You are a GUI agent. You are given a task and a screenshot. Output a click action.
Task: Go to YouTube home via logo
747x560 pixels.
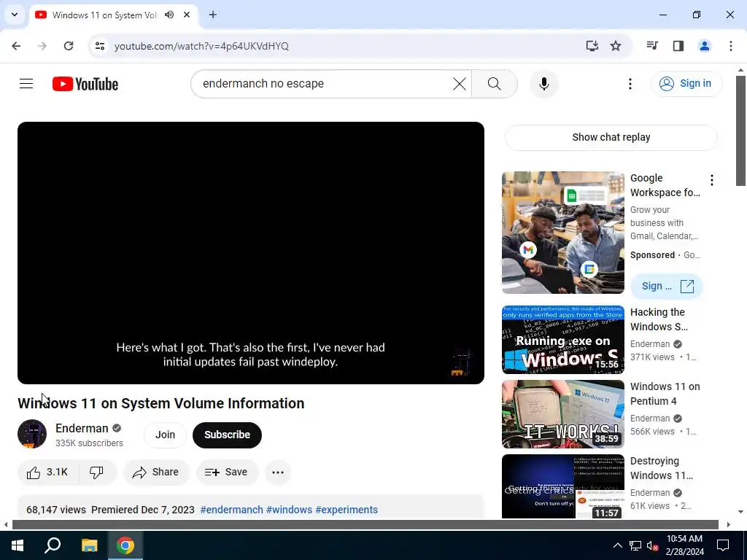pos(85,84)
